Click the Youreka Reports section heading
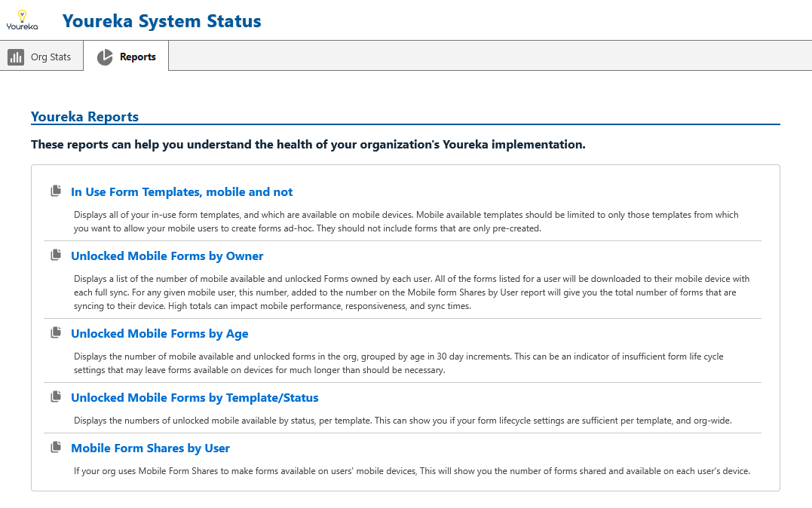Screen dimensions: 812x508 click(x=85, y=117)
